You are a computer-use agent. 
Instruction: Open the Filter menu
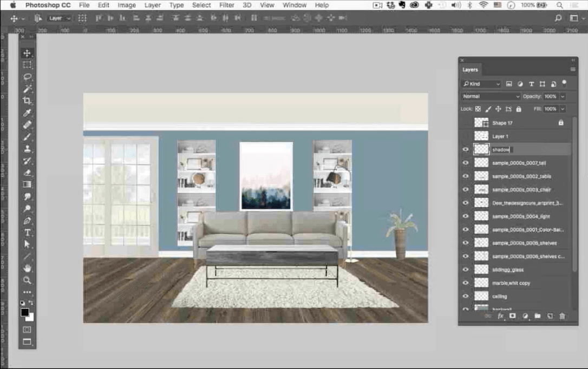[x=226, y=5]
